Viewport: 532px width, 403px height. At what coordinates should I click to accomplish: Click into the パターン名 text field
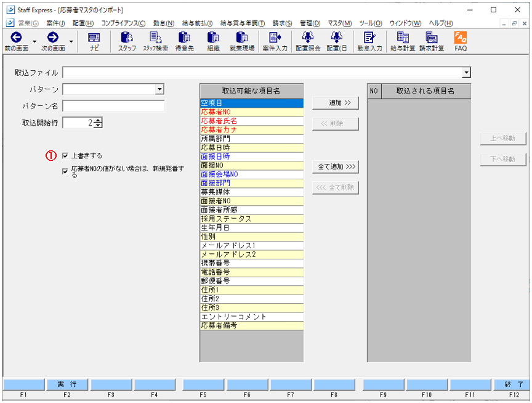tap(113, 106)
